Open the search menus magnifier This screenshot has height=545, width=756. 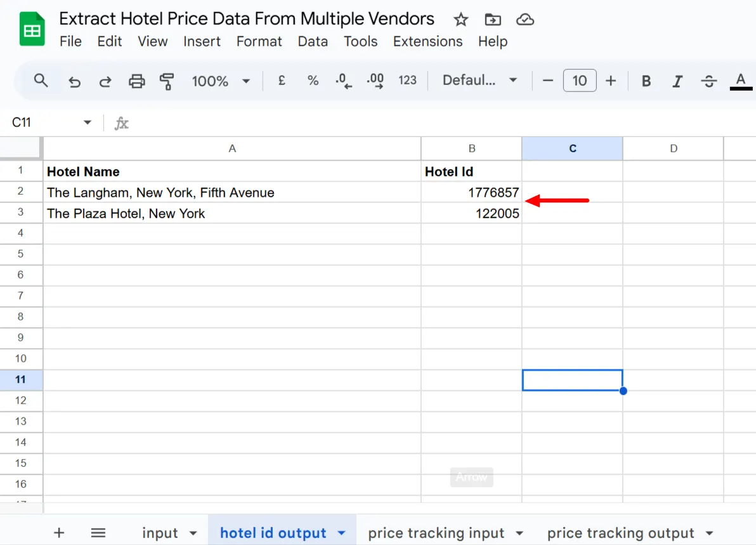click(41, 81)
